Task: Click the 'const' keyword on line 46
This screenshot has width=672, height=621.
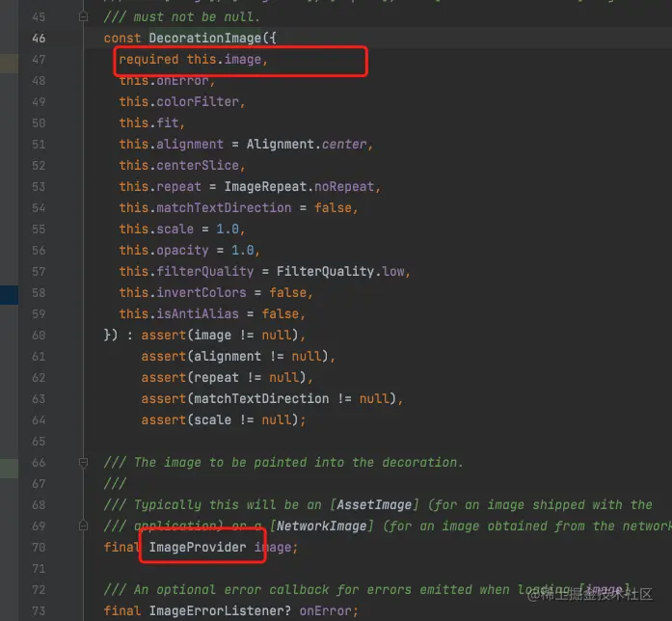Action: click(x=122, y=39)
